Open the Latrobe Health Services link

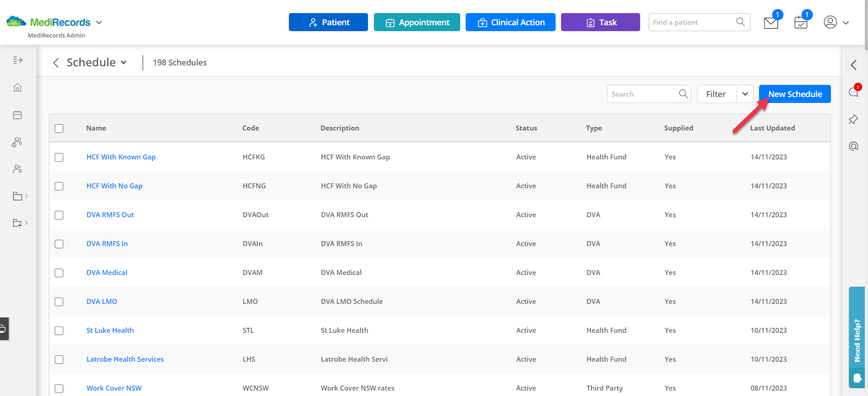(x=125, y=359)
